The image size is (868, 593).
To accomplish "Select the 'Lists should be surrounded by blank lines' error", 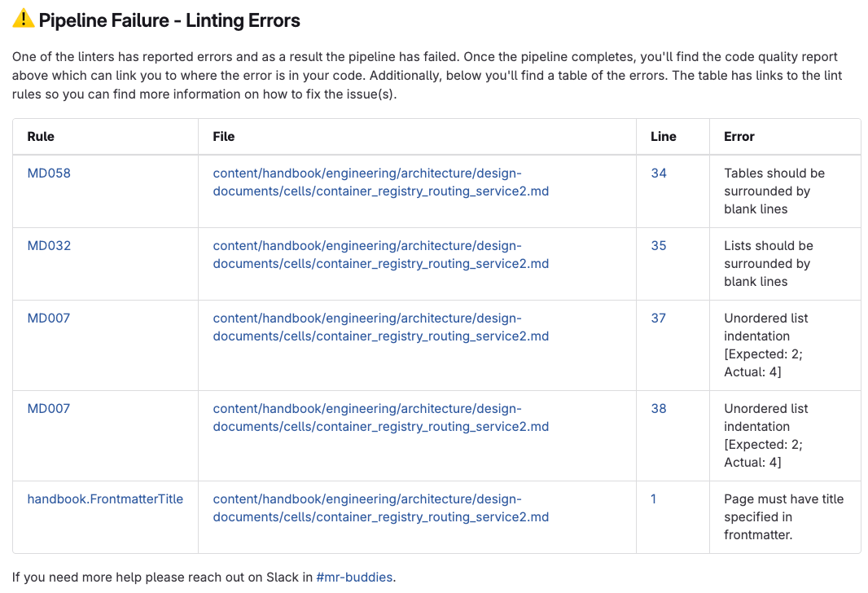I will 769,264.
